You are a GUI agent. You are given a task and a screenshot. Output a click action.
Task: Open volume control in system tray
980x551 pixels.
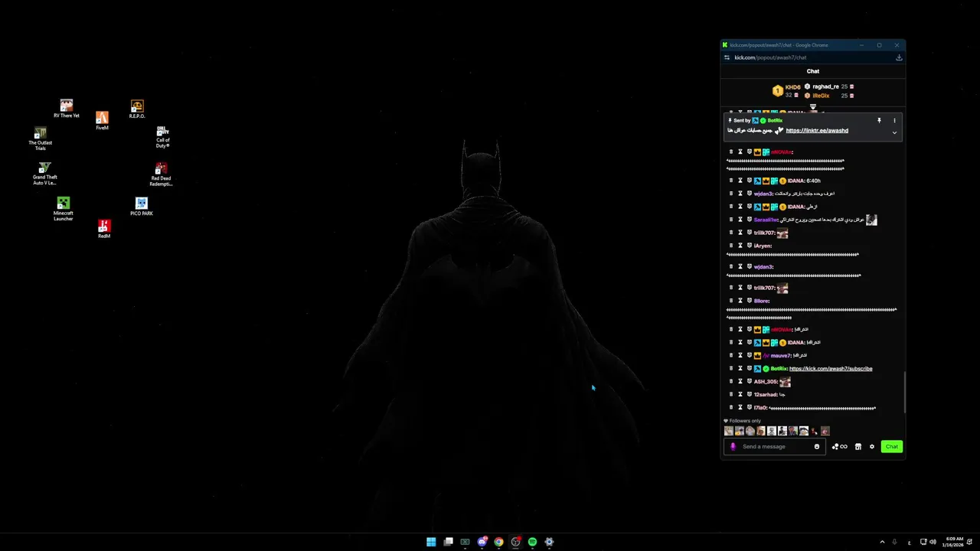[x=933, y=542]
